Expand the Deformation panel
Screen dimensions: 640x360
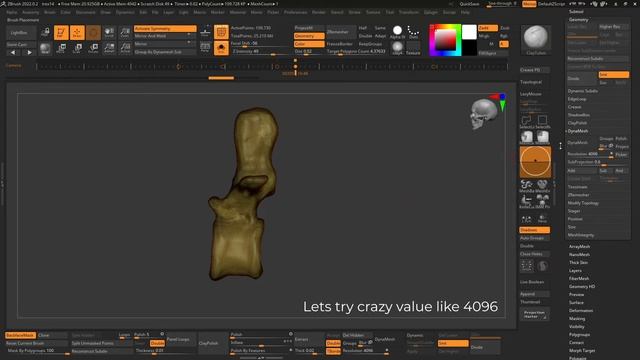click(581, 311)
